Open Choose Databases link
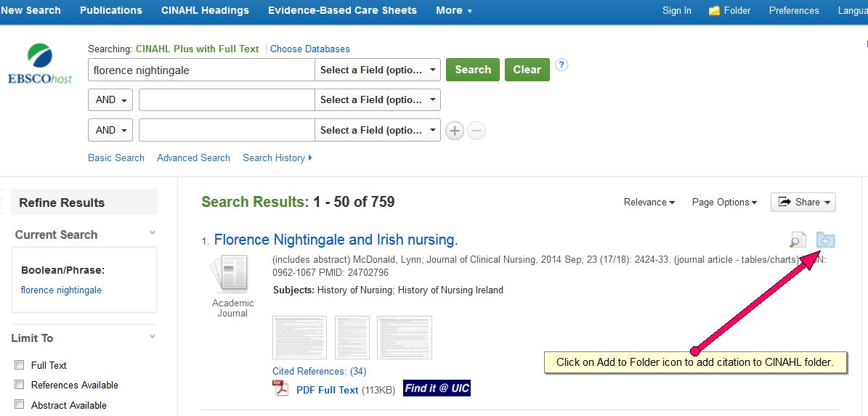This screenshot has width=868, height=416. pyautogui.click(x=310, y=49)
